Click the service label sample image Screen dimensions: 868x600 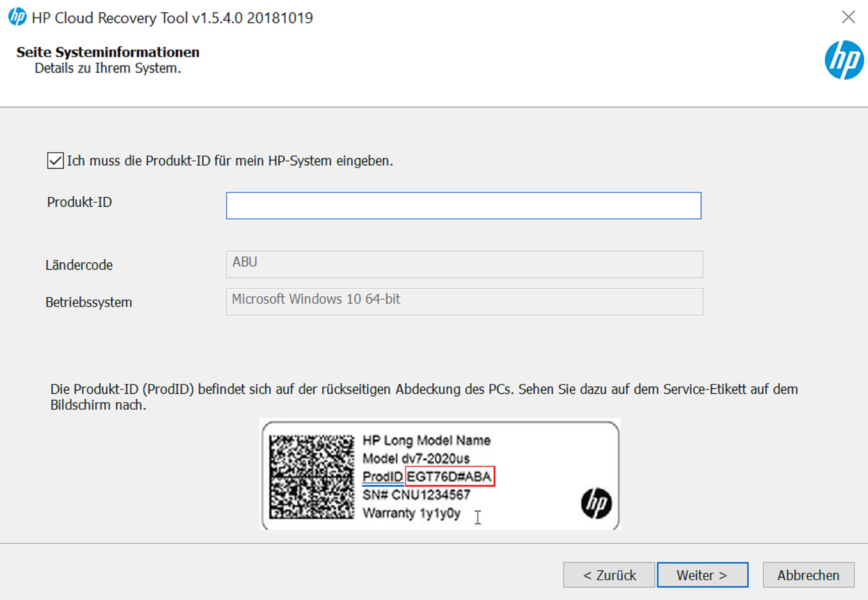coord(440,474)
